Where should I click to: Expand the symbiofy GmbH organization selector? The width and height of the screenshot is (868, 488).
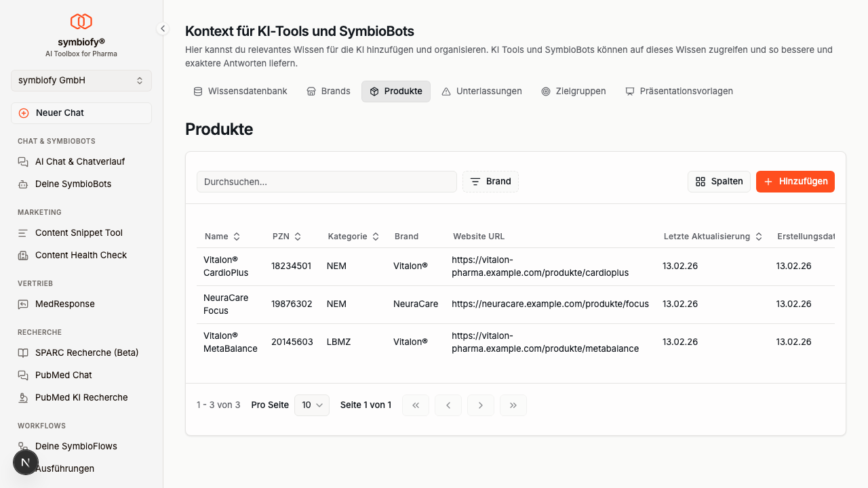coord(81,80)
